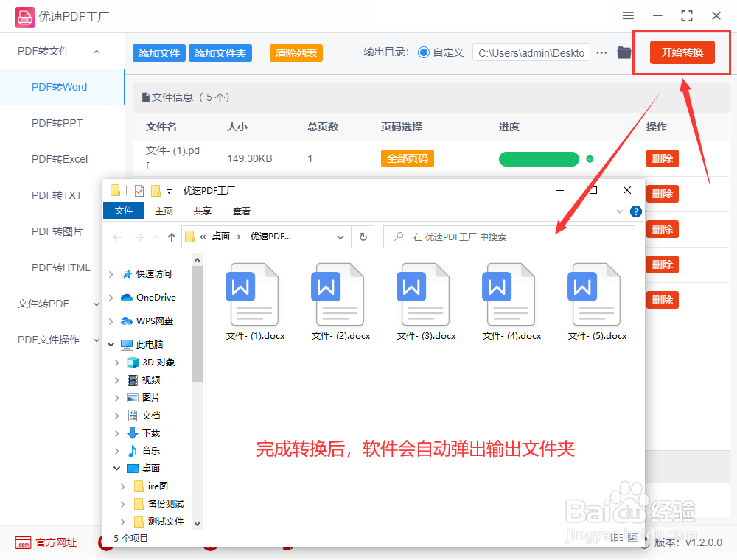Expand the PDF文件操作 sidebar section

pos(97,340)
